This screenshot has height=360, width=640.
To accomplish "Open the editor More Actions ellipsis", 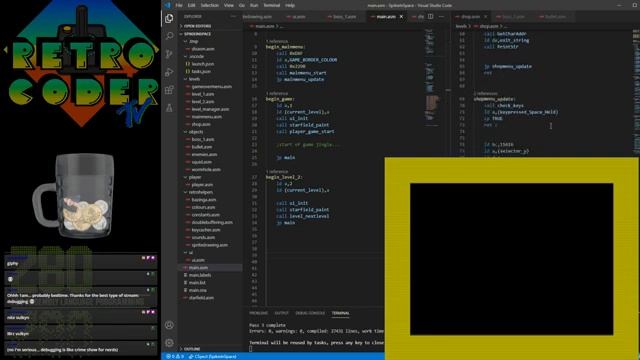I will tap(441, 16).
